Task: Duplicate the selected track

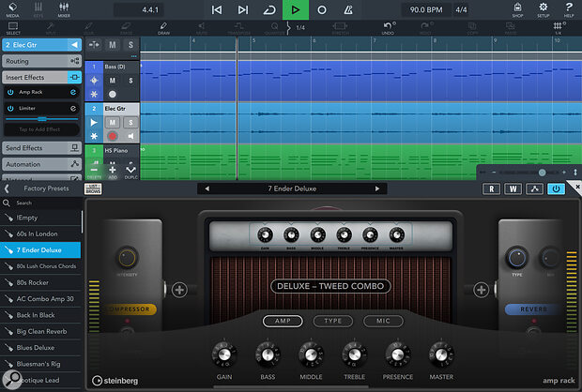Action: [x=130, y=172]
